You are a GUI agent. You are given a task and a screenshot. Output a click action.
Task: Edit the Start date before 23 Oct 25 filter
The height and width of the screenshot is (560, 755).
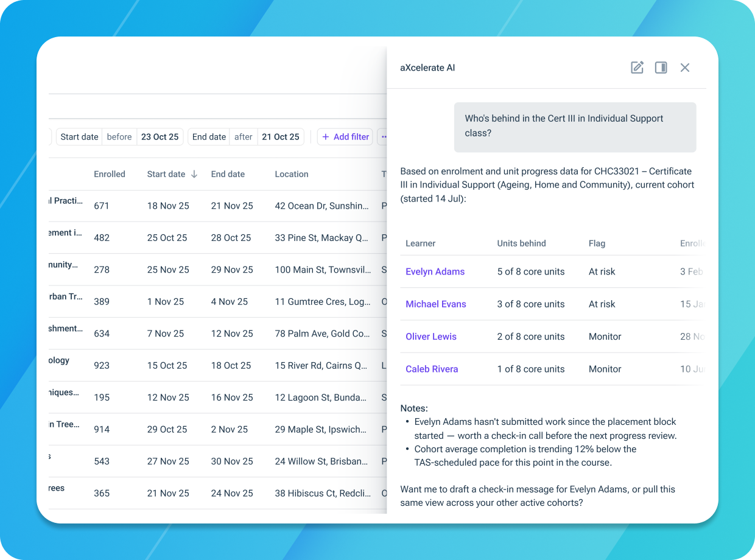(120, 137)
